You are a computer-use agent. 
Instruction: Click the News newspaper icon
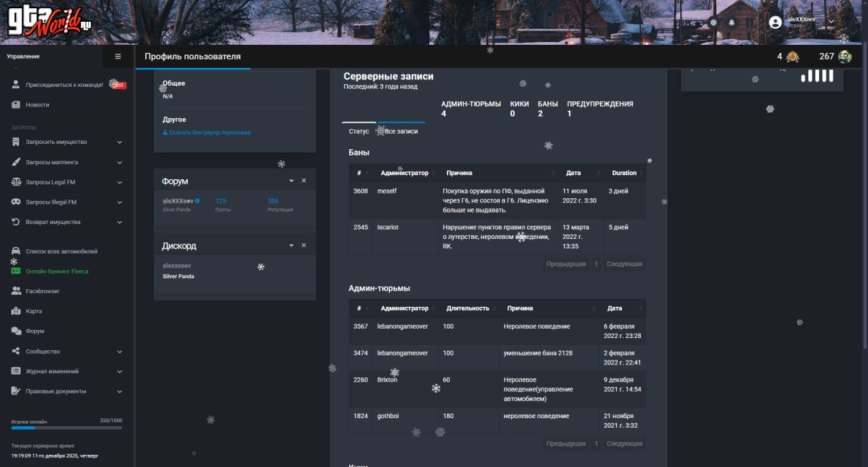point(16,105)
